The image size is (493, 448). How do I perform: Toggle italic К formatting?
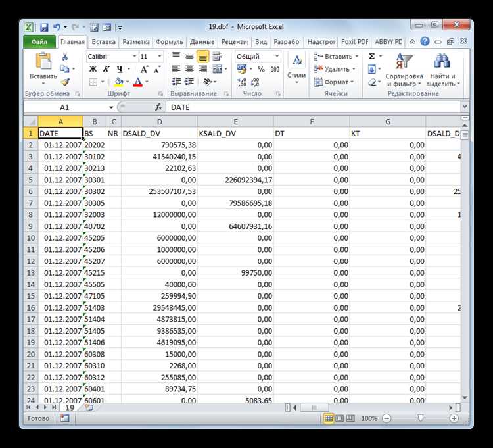point(106,69)
